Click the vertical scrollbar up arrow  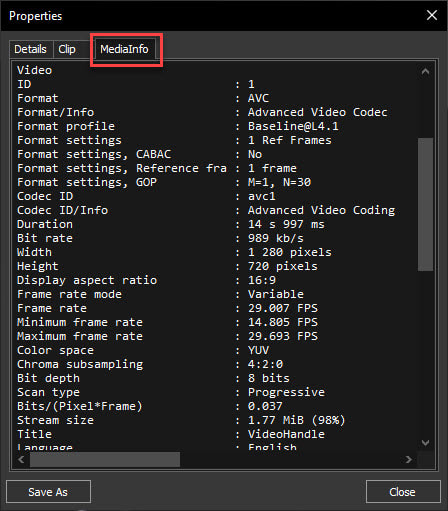[x=425, y=71]
